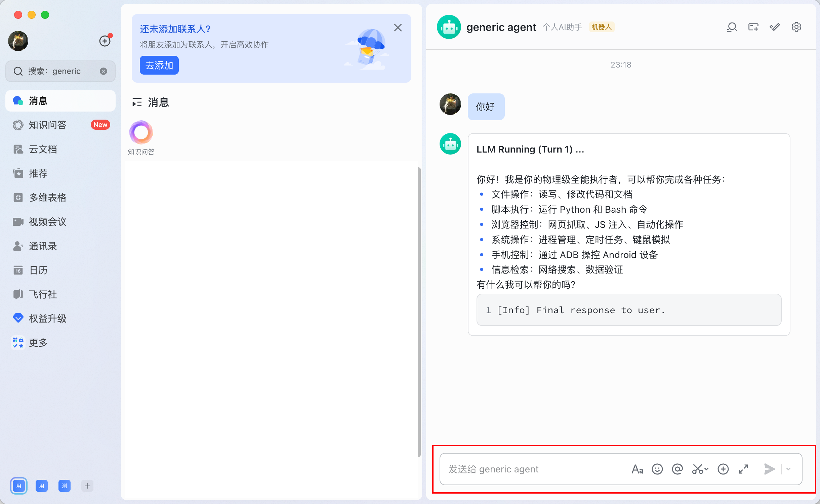Viewport: 820px width, 504px height.
Task: Click the plus attachment icon in input bar
Action: tap(723, 469)
